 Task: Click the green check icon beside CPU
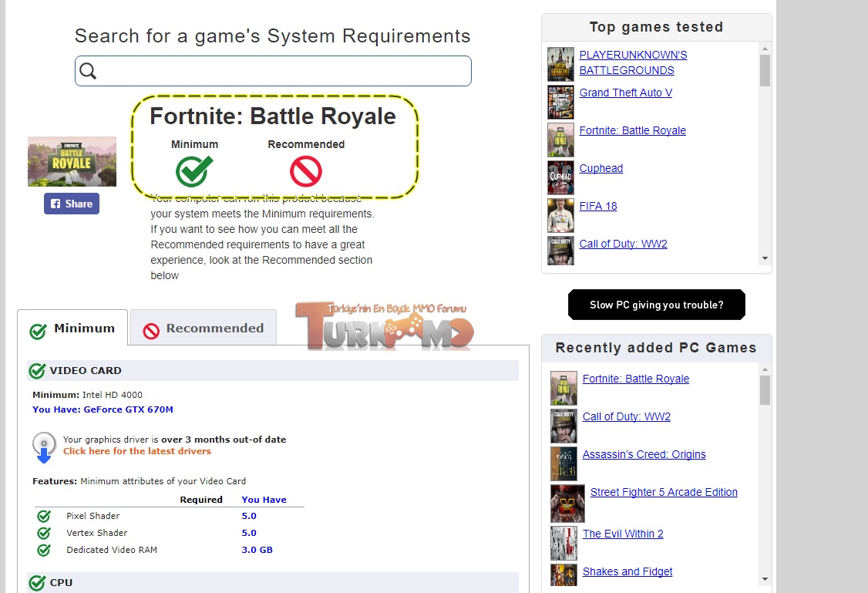point(37,583)
